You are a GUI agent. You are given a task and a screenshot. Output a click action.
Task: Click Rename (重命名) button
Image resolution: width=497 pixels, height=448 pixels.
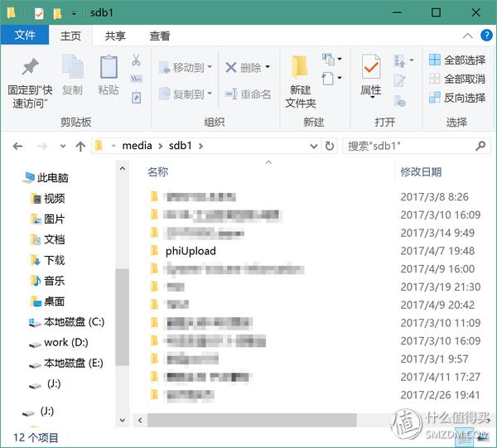pos(248,94)
